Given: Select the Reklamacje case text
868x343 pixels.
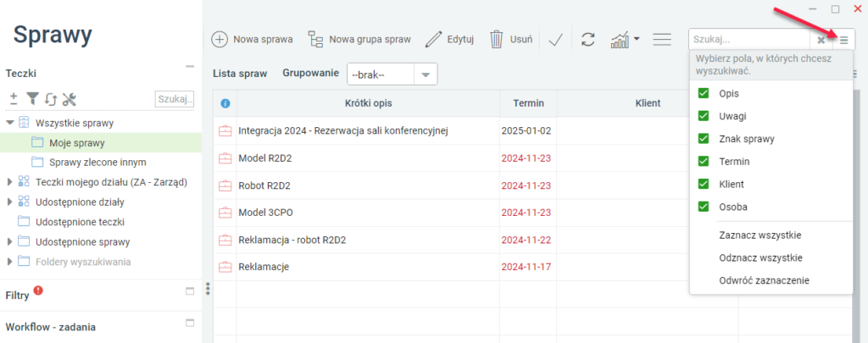Looking at the screenshot, I should pos(264,268).
